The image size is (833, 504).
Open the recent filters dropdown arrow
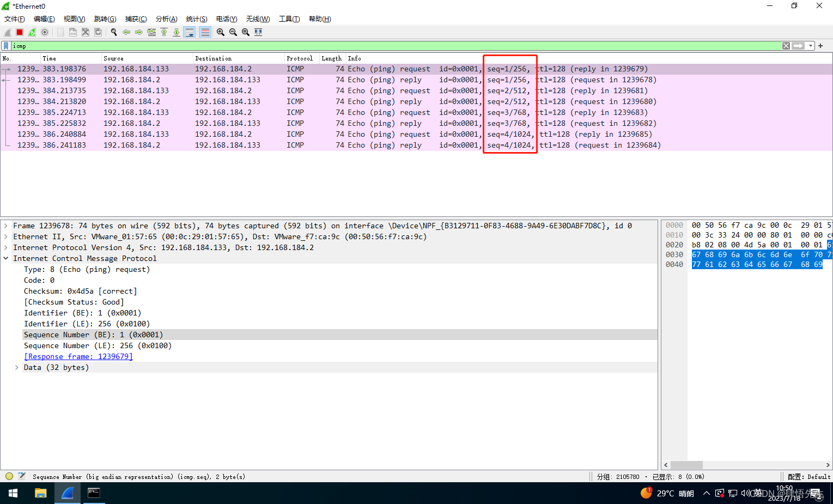(x=811, y=46)
